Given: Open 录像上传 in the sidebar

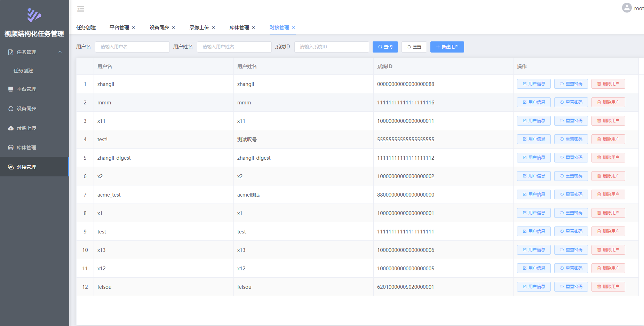Looking at the screenshot, I should tap(34, 128).
